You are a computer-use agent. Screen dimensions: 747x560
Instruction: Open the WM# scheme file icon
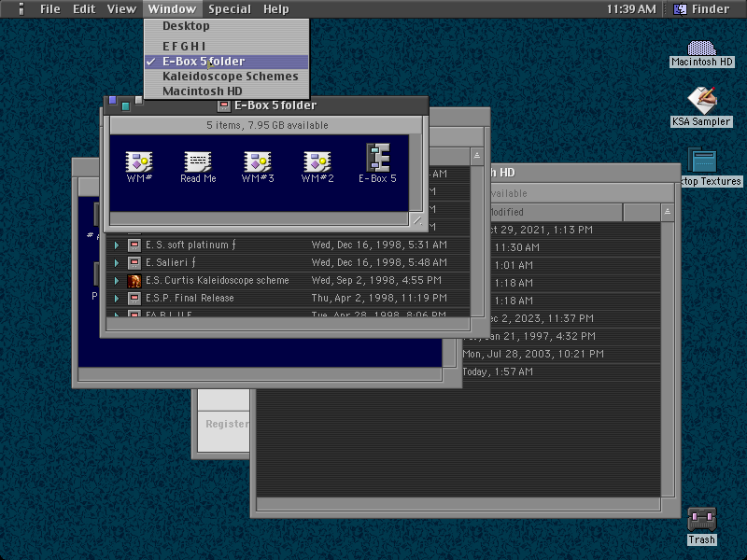coord(138,161)
